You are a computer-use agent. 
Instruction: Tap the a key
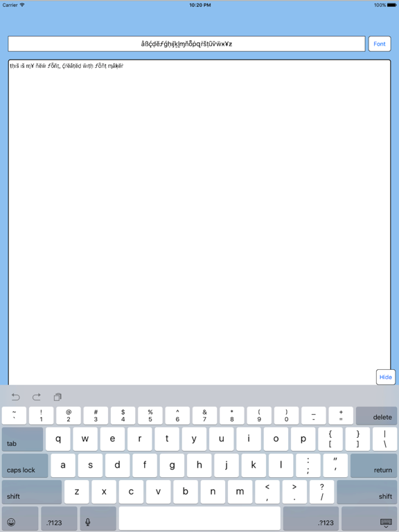63,465
